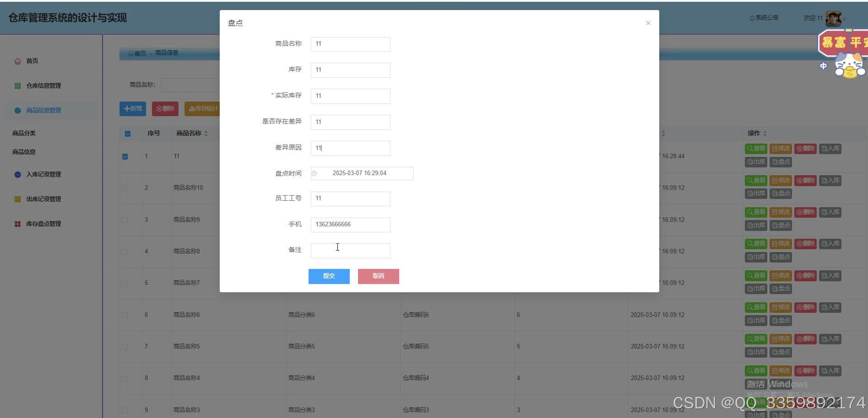Click the clock icon in 盘点时间 field

coord(314,173)
